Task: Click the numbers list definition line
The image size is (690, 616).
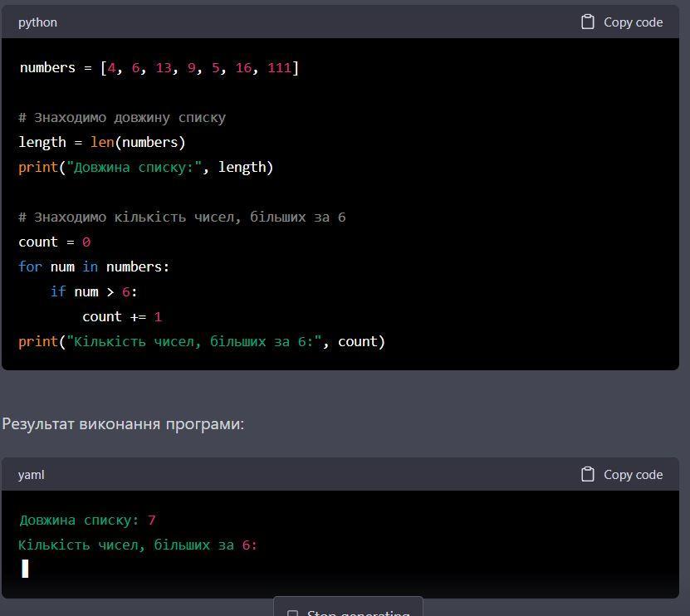Action: [x=159, y=68]
